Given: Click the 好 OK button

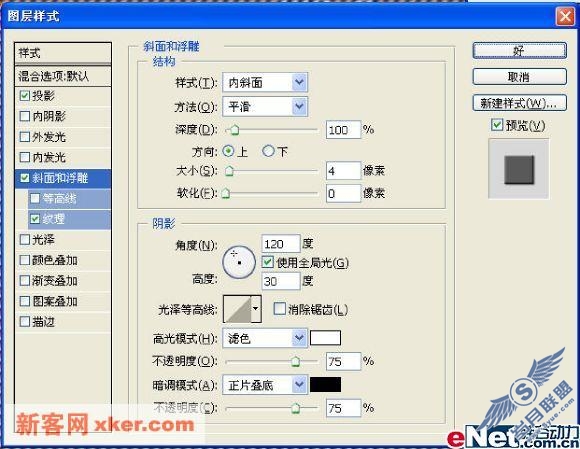Looking at the screenshot, I should point(519,51).
